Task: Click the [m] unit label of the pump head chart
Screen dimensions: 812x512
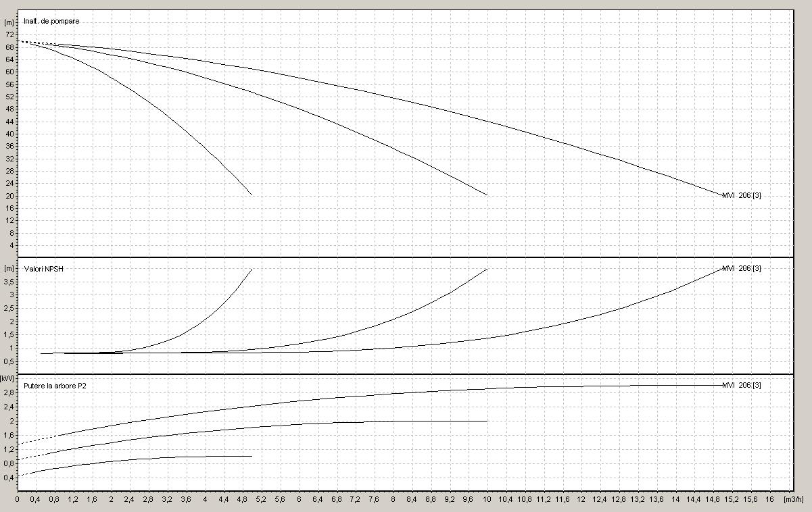Action: (x=9, y=22)
